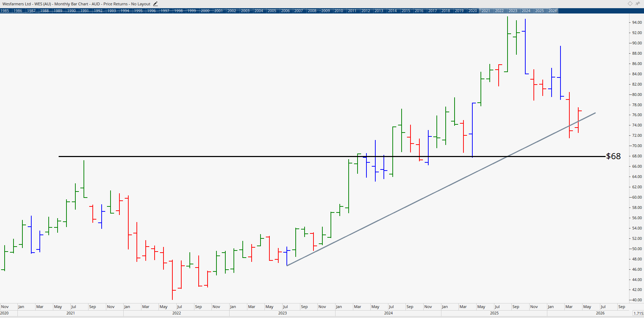This screenshot has height=318, width=644.
Task: Click 2025 inside the highlighted navigator range
Action: [540, 11]
